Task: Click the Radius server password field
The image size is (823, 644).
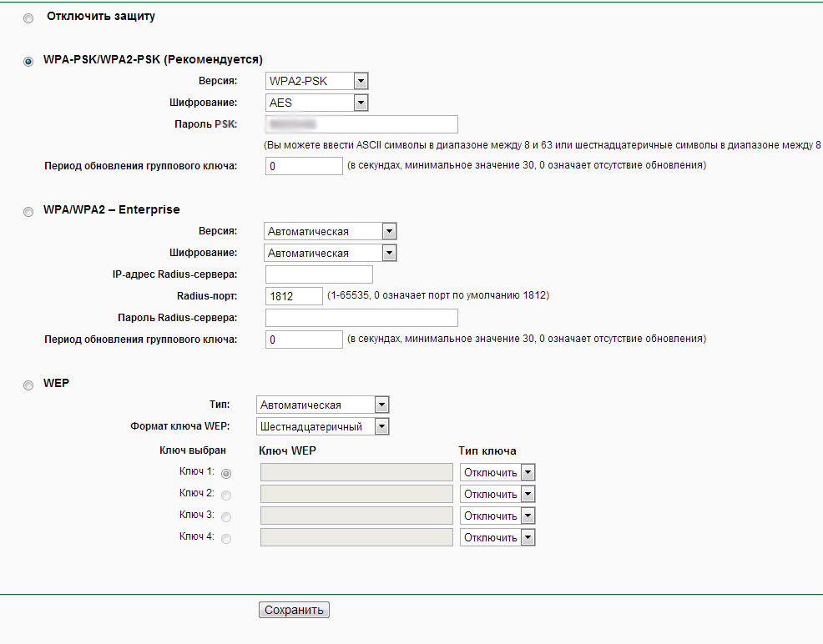Action: (x=361, y=318)
